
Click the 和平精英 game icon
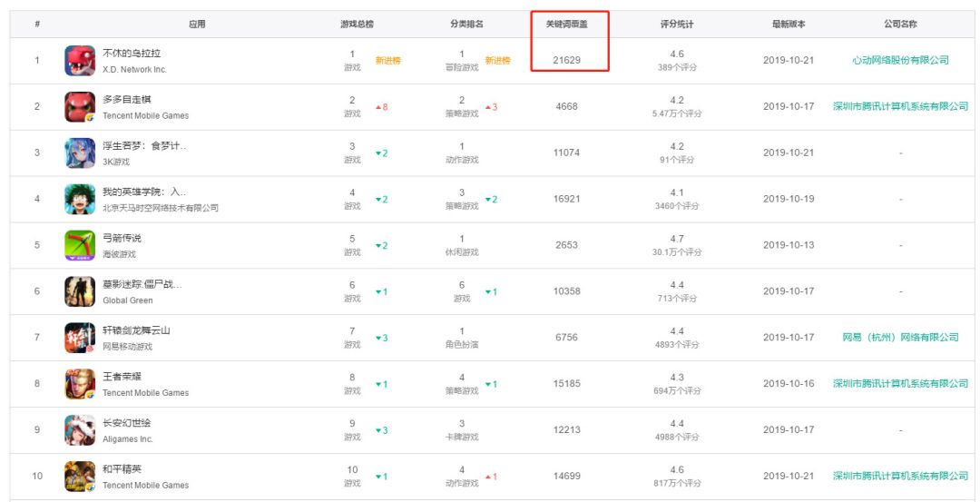80,477
